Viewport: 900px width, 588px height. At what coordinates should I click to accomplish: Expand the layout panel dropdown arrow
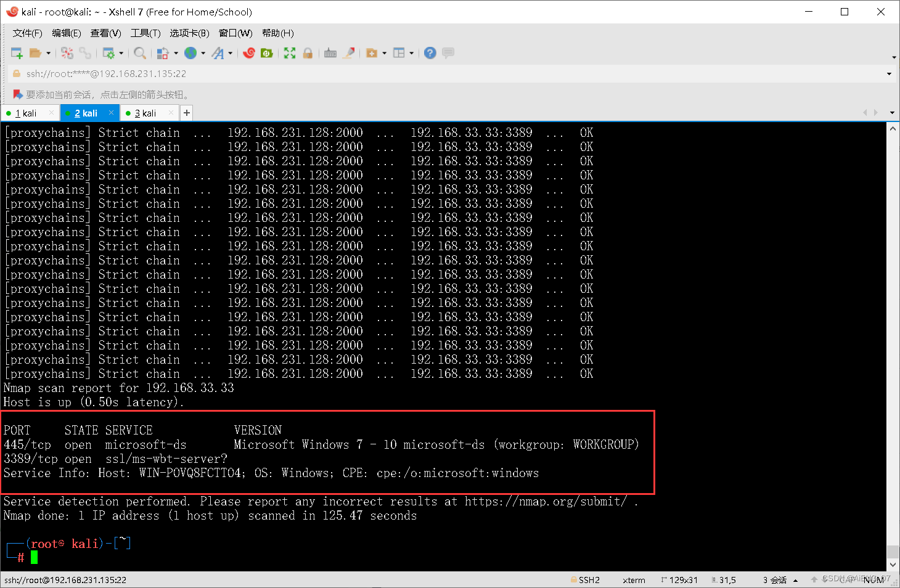click(x=411, y=53)
